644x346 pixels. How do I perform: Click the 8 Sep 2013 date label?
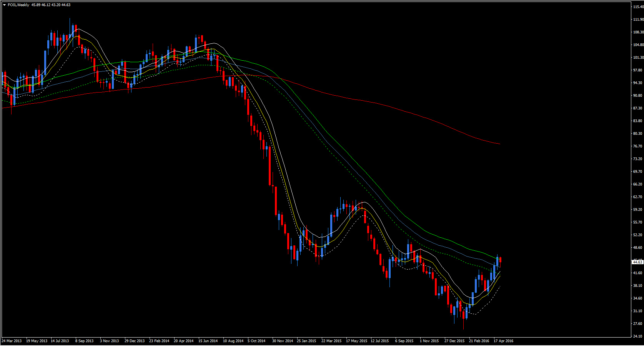[85, 341]
